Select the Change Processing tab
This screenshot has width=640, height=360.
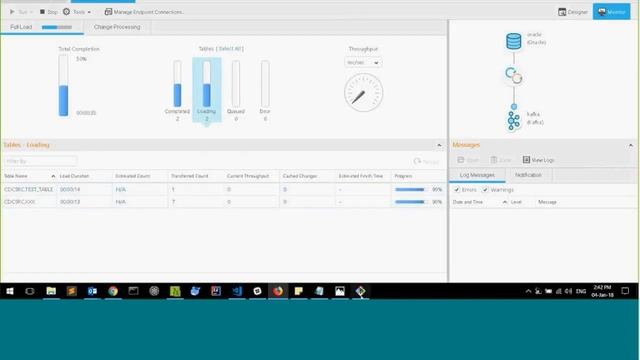117,27
